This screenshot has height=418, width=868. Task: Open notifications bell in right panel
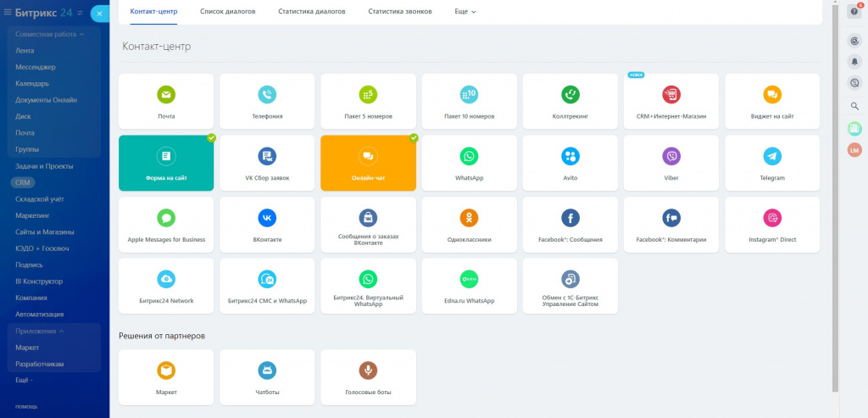point(854,61)
